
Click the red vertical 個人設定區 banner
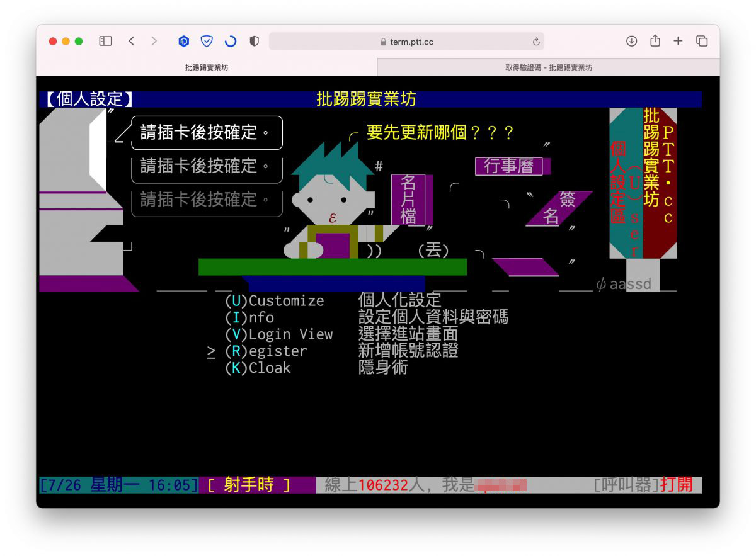[618, 182]
